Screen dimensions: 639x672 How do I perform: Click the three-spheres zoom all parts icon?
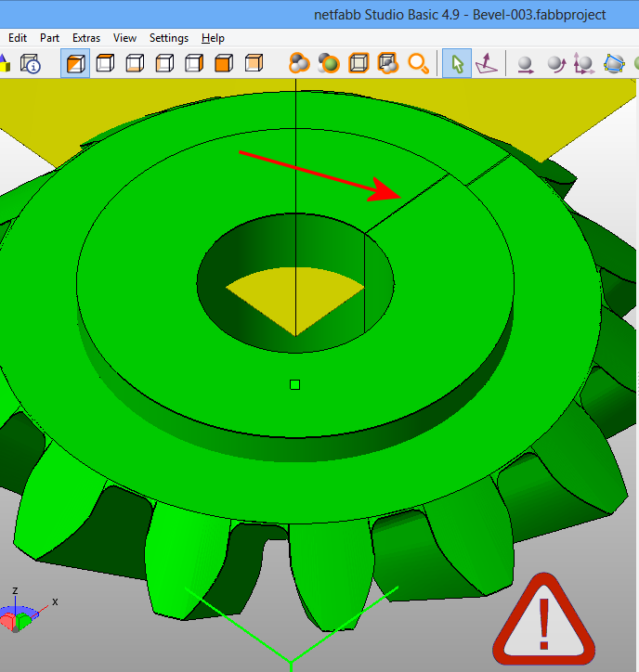[x=299, y=64]
